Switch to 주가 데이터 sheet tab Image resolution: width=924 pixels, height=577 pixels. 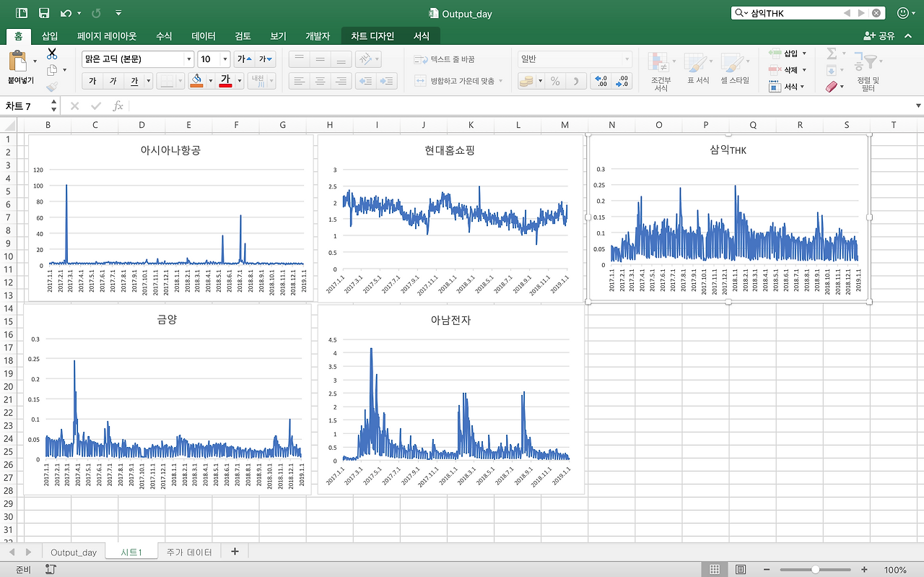click(x=189, y=552)
